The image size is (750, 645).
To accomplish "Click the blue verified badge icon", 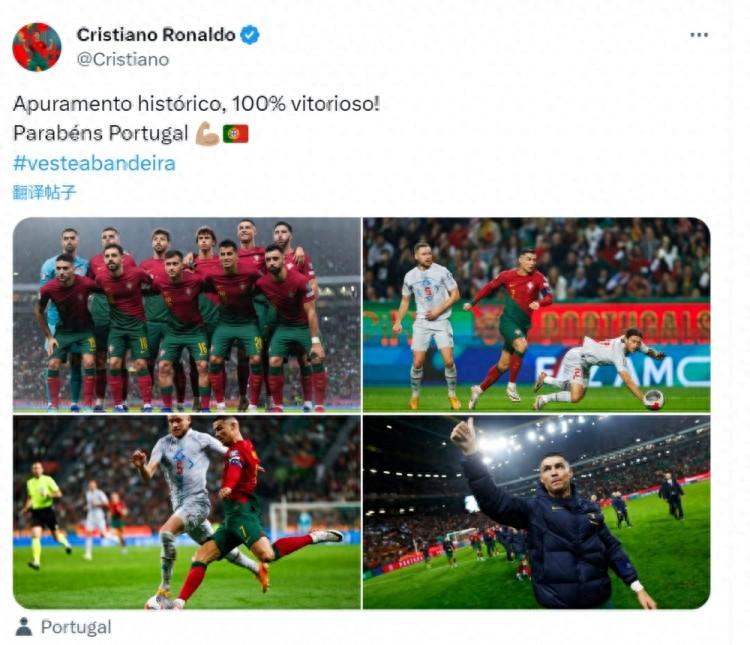I will (x=249, y=35).
